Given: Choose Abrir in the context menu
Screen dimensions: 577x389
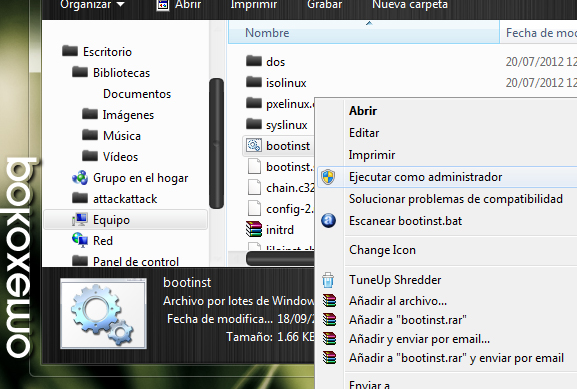Looking at the screenshot, I should click(363, 110).
